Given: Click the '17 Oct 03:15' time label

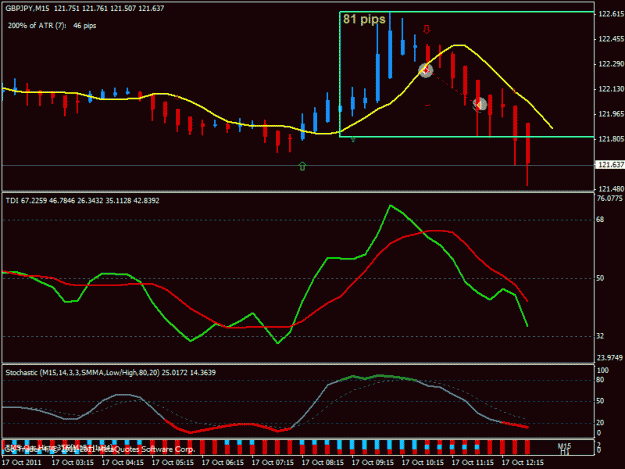Looking at the screenshot, I should (73, 463).
